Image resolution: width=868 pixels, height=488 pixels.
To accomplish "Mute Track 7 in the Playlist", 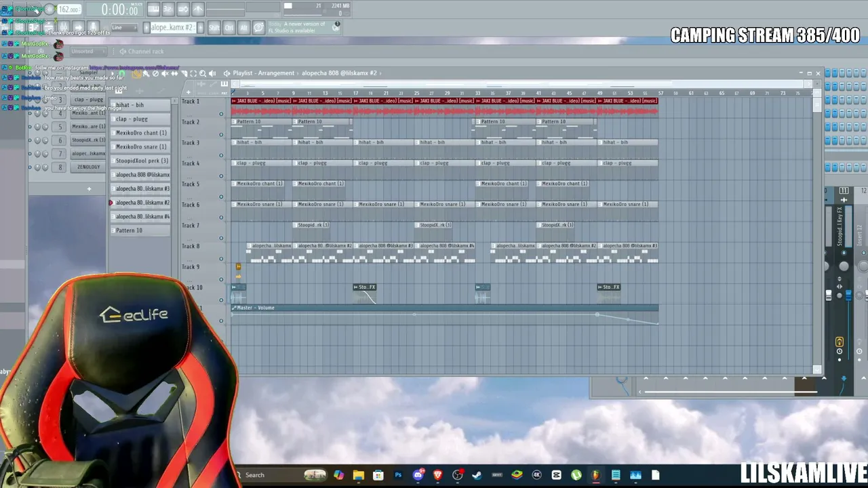I will tap(221, 238).
